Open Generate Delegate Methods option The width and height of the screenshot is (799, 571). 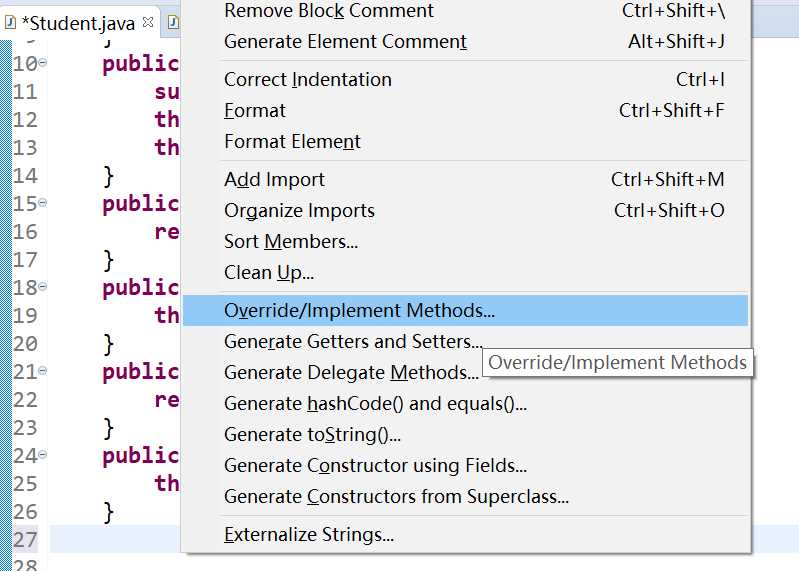350,372
